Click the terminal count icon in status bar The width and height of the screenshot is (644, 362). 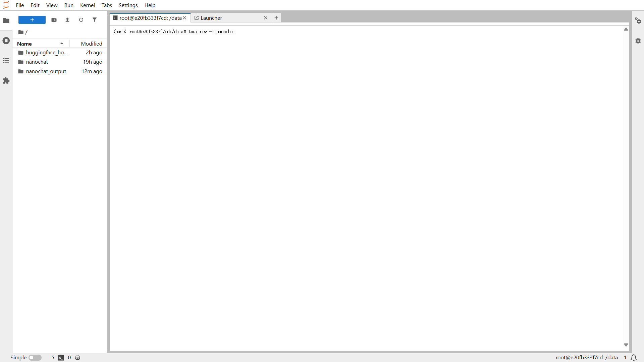point(61,358)
